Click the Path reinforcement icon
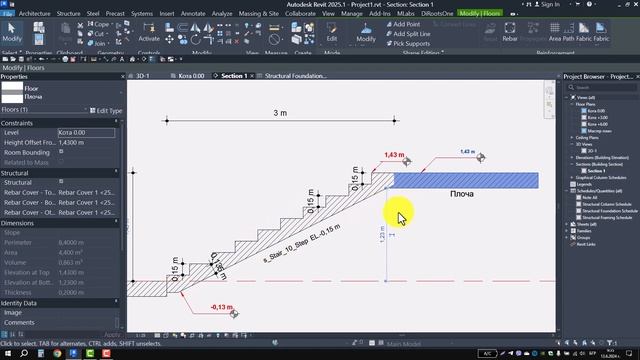The image size is (640, 360). [569, 29]
